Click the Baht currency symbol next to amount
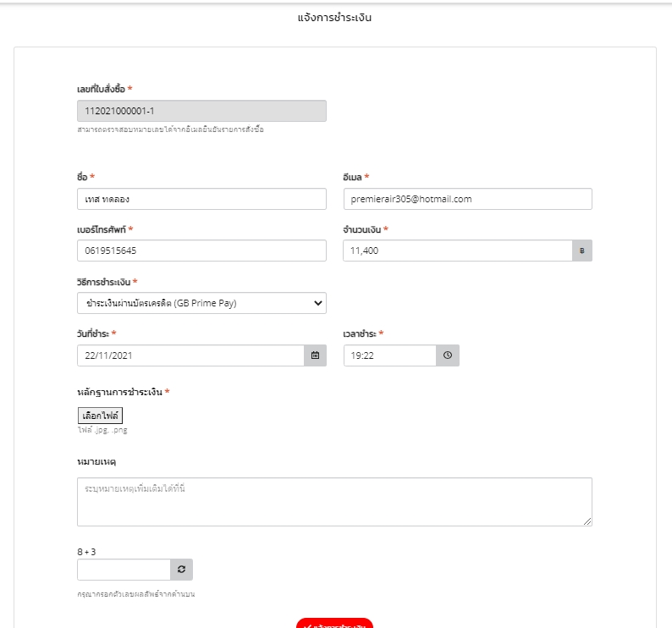The image size is (672, 628). click(x=581, y=251)
